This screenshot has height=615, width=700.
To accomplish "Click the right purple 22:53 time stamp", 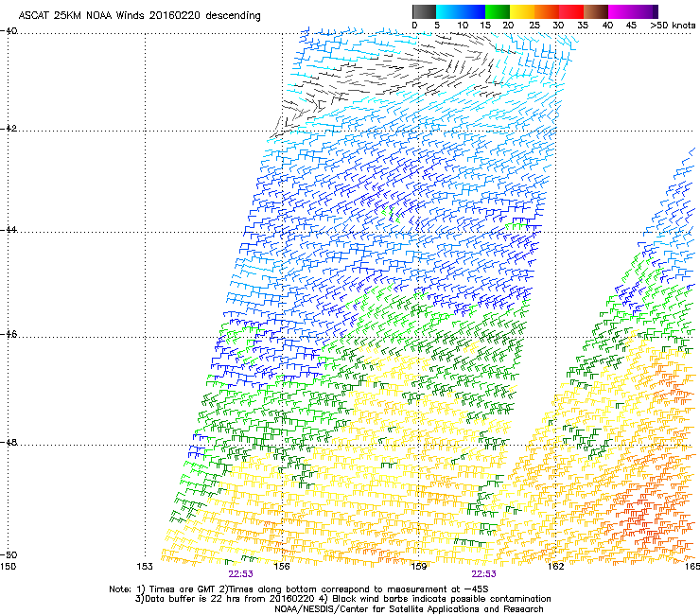I will (x=484, y=574).
